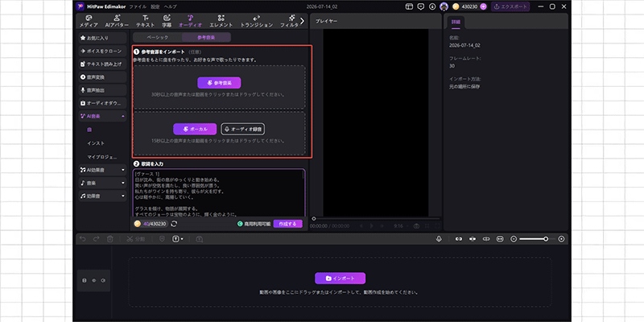Select the 詳細 details tab
The image size is (644, 322).
(456, 23)
